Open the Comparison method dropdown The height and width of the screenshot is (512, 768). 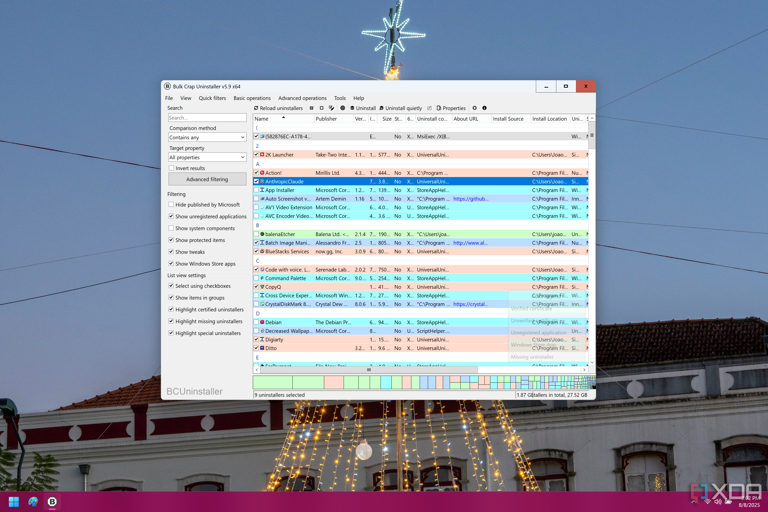[207, 138]
